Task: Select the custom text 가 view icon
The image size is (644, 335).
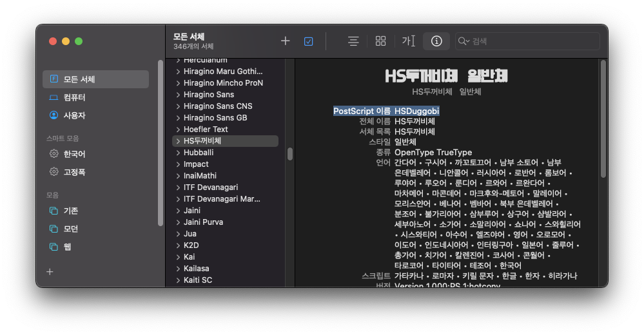Action: tap(408, 41)
